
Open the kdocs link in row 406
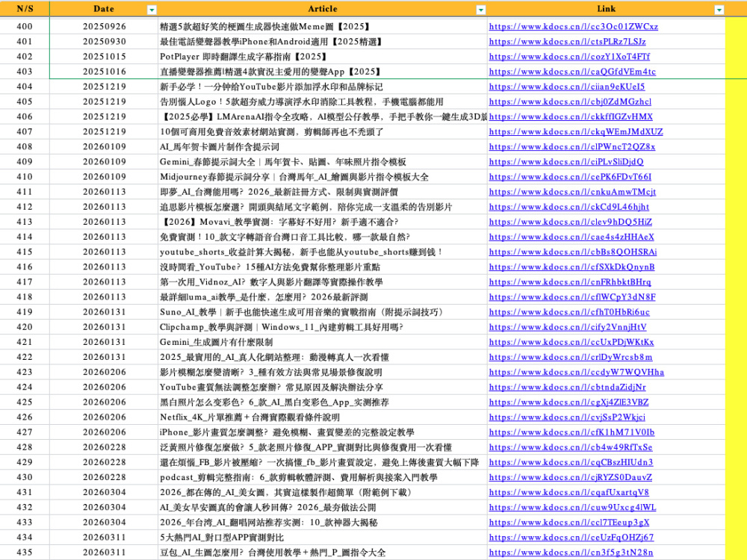coord(571,116)
